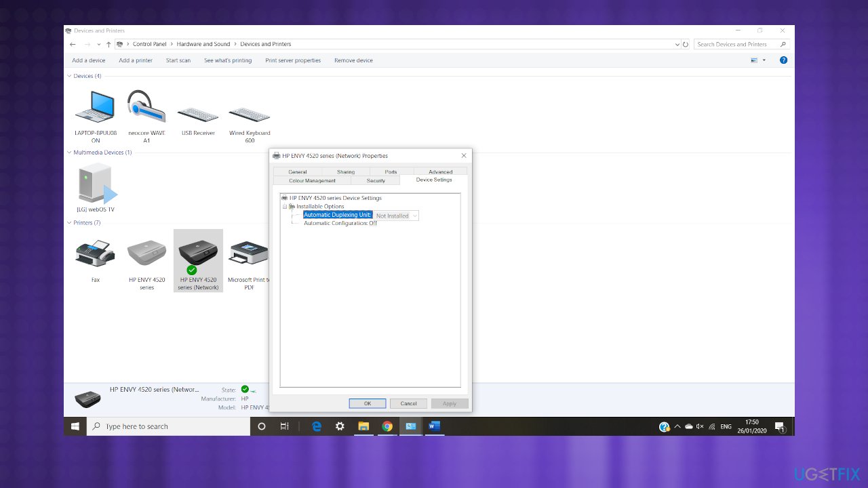Open the Not Installed dropdown

tap(416, 215)
